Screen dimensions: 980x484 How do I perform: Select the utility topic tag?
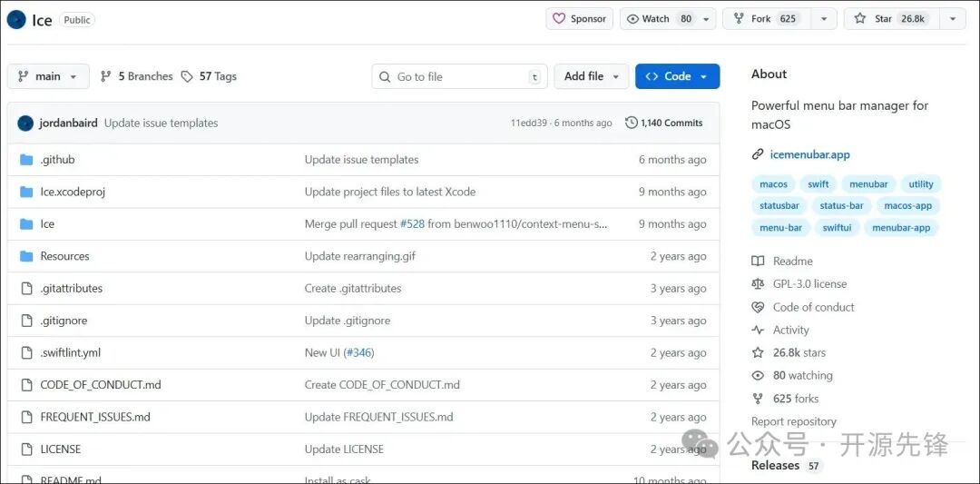click(x=921, y=184)
